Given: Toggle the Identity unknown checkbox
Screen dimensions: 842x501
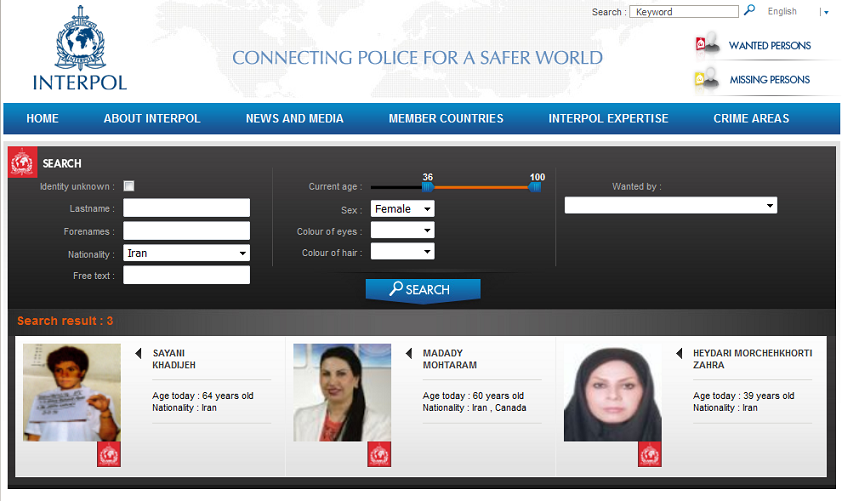Looking at the screenshot, I should (x=129, y=186).
